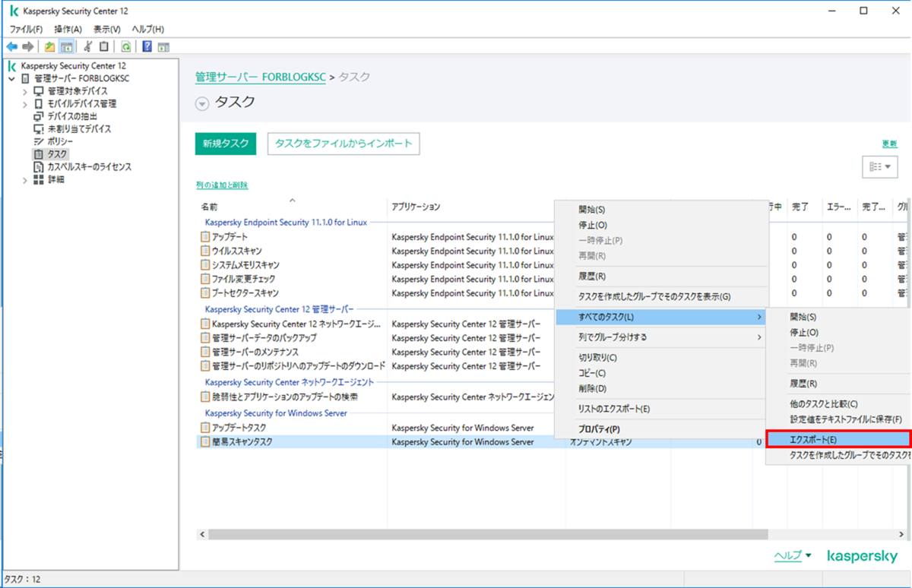This screenshot has width=912, height=588.
Task: Click the 更新 link
Action: pyautogui.click(x=889, y=144)
